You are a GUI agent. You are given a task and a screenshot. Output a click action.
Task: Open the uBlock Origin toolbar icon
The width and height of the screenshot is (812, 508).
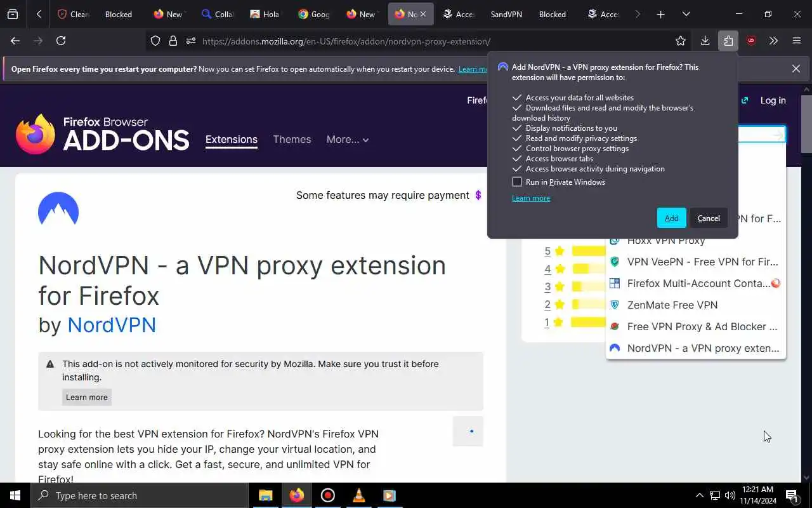click(x=751, y=41)
